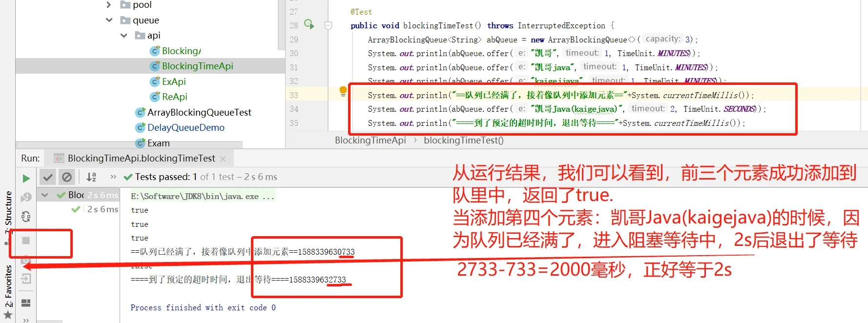Open DelayQueueDemo class in project tree
Viewport: 868px width, 323px height.
(186, 128)
